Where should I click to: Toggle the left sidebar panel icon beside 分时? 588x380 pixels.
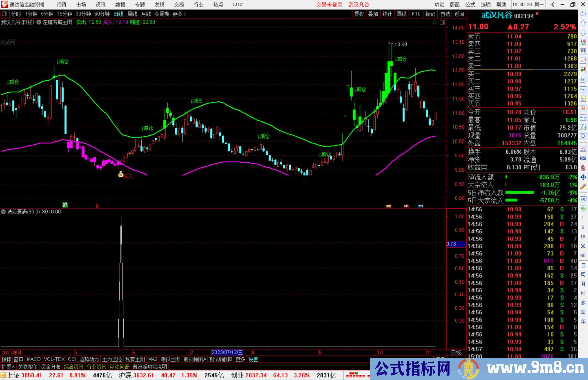(5, 14)
